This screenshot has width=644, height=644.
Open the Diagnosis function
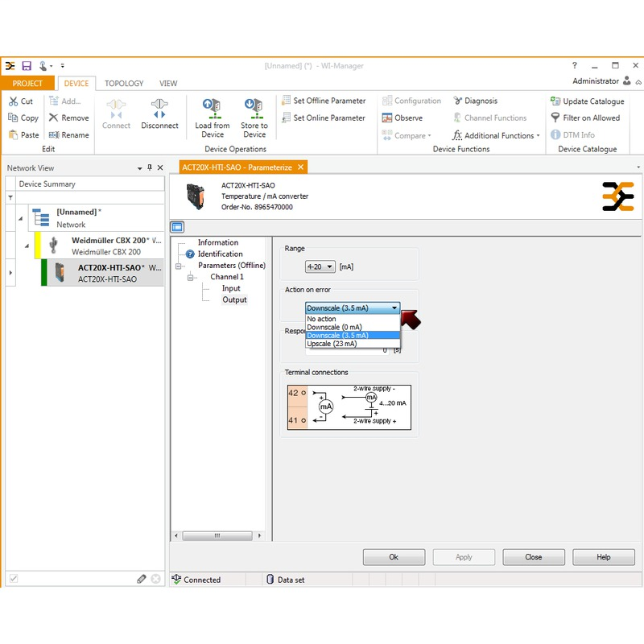pos(476,101)
